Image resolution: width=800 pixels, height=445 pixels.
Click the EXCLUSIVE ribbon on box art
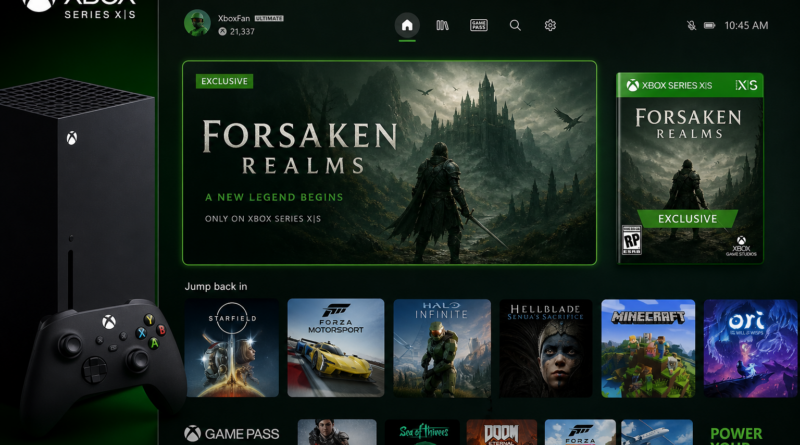tap(687, 219)
